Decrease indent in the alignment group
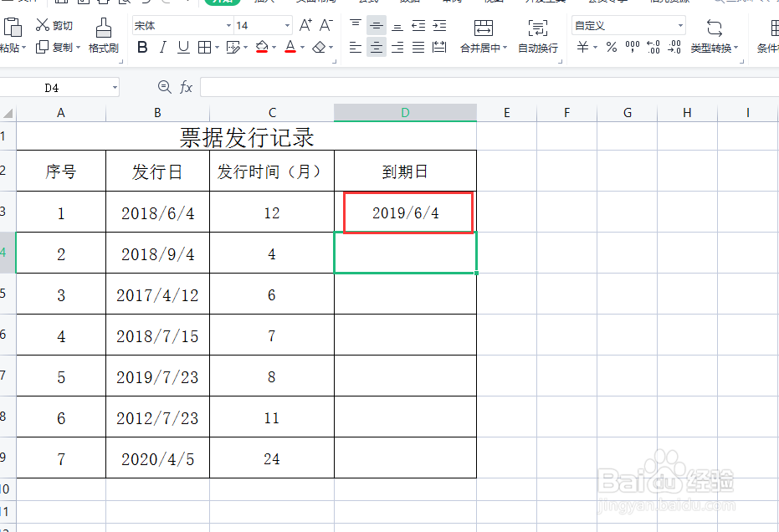Viewport: 779px width, 532px height. pyautogui.click(x=419, y=25)
